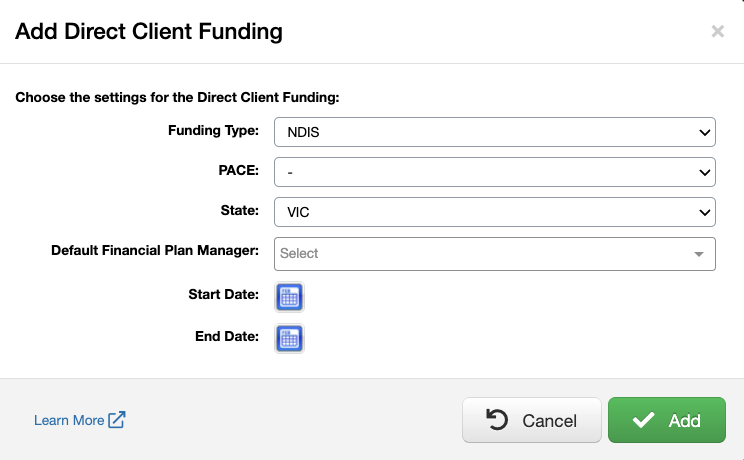
Task: Open the Start Date calendar picker
Action: pos(289,297)
